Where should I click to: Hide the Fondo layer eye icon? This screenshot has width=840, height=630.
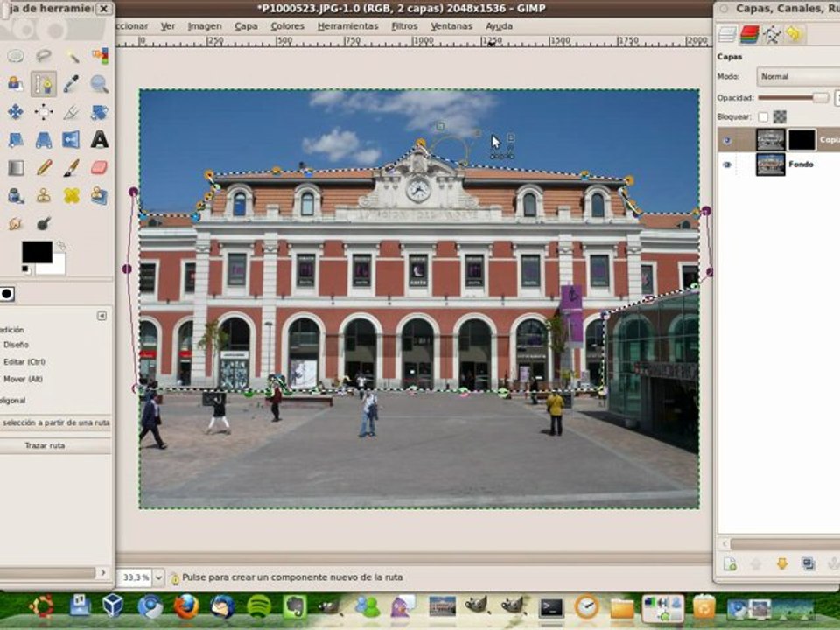pyautogui.click(x=726, y=164)
